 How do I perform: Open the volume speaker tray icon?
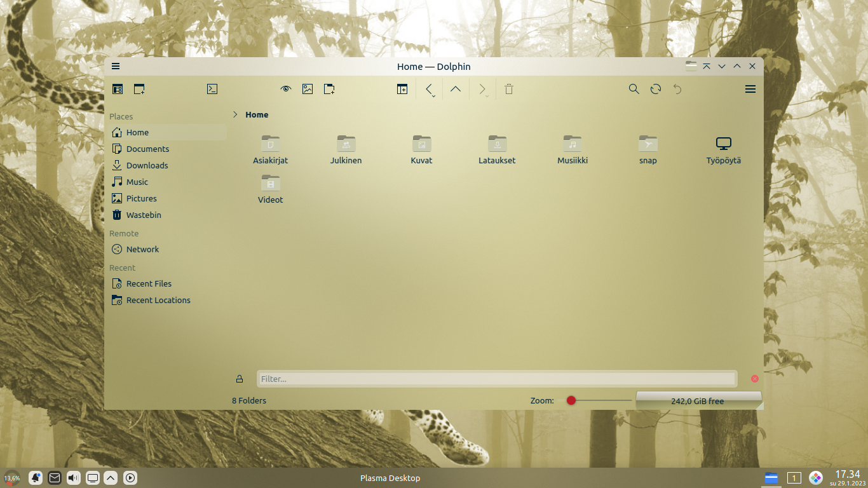point(74,478)
